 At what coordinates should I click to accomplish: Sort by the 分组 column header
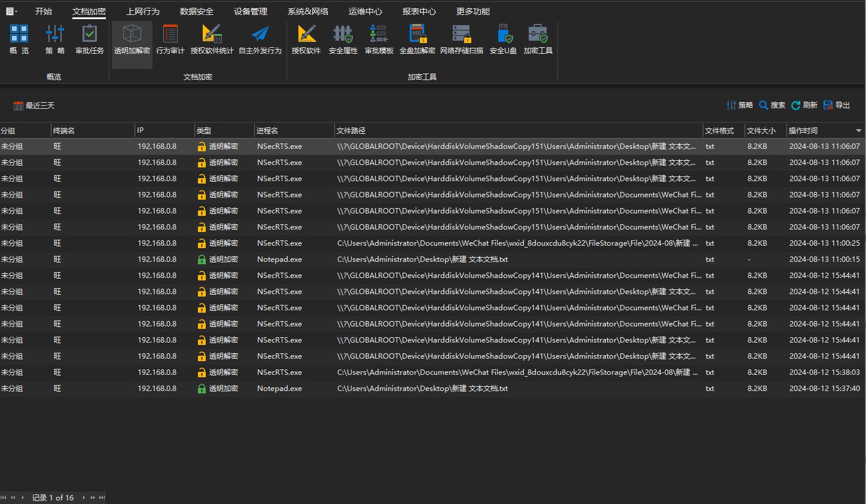pos(25,130)
